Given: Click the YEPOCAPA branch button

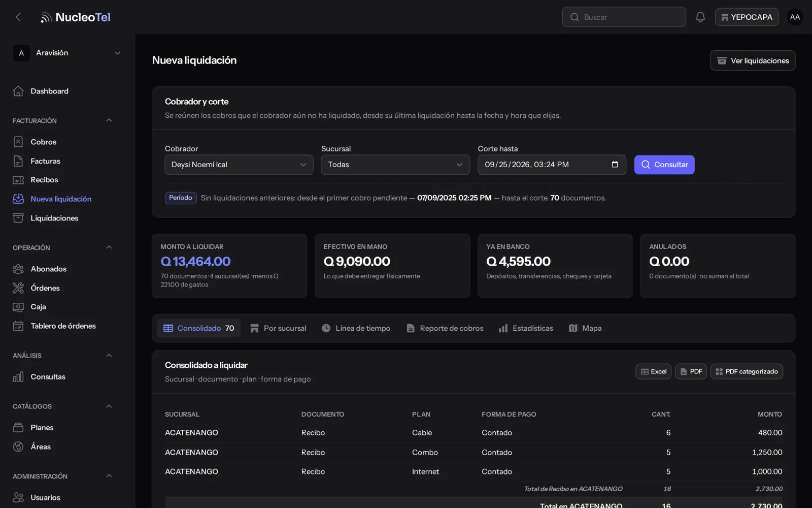Looking at the screenshot, I should point(747,17).
